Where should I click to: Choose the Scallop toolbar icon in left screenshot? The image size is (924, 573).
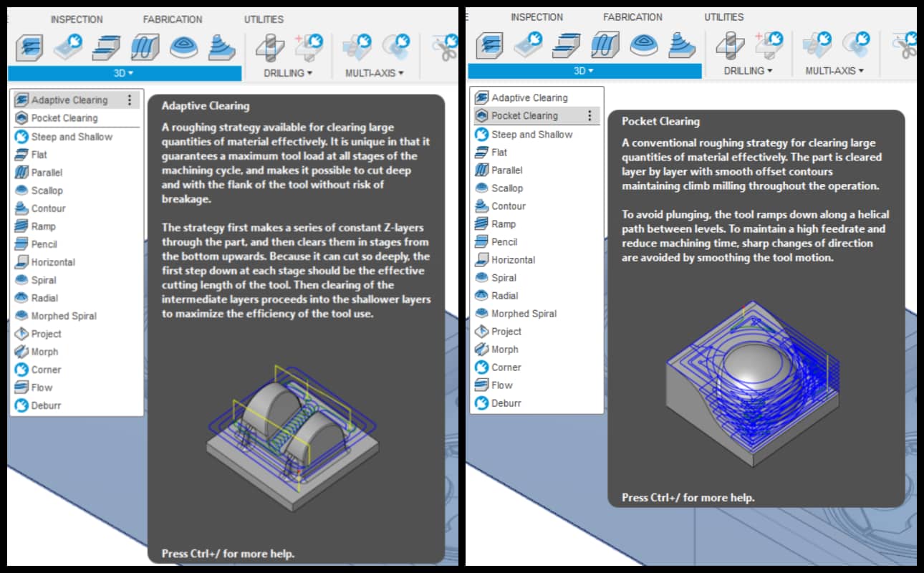[183, 47]
